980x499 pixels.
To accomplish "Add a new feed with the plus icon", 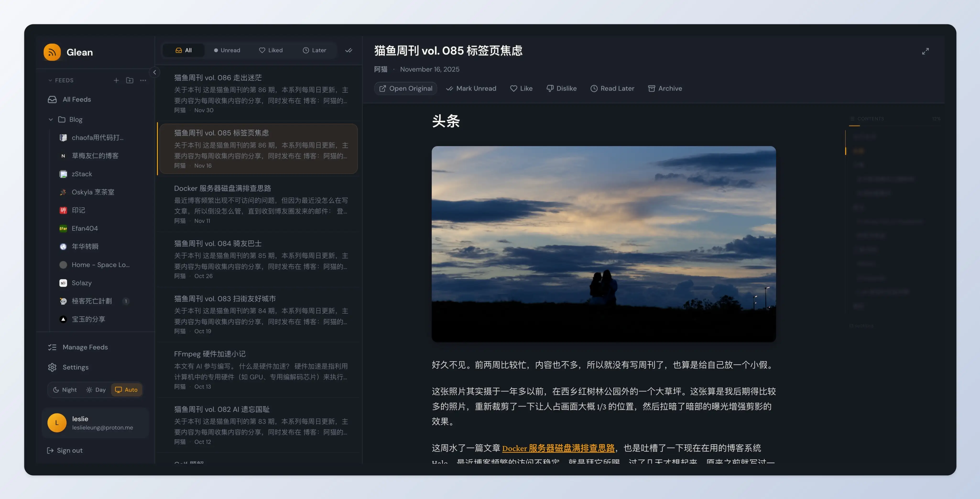I will pyautogui.click(x=116, y=80).
